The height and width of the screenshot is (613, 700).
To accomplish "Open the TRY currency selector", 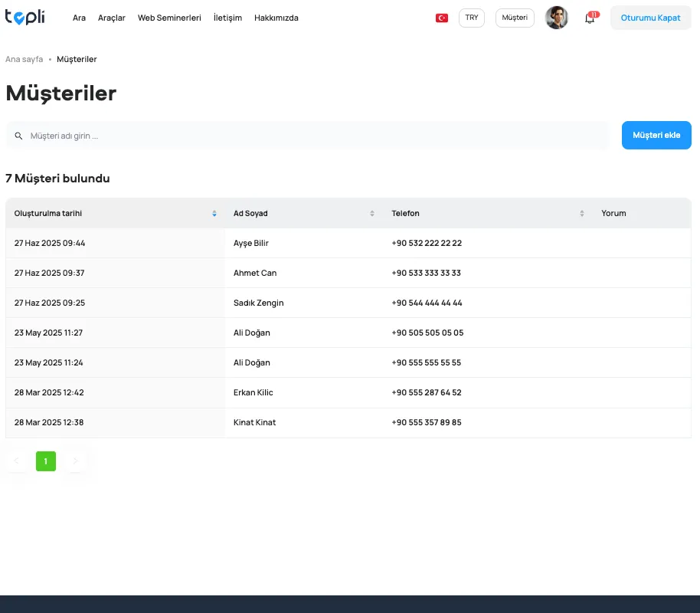I will click(472, 18).
